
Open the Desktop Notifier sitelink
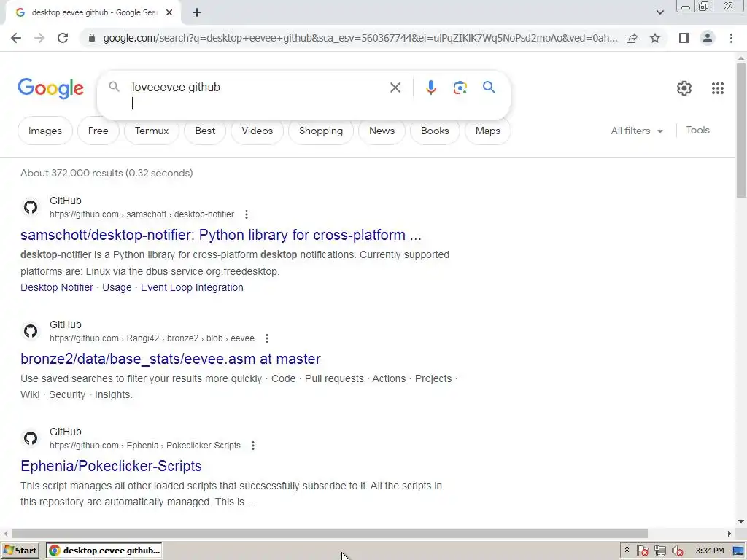pos(57,287)
